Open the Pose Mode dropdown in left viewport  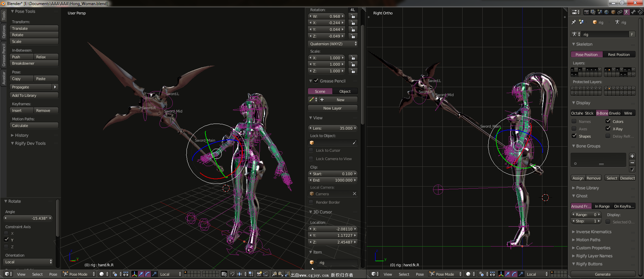(x=78, y=274)
